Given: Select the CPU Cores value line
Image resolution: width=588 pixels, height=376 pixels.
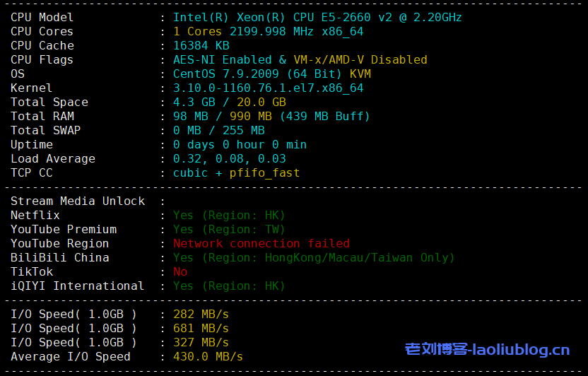Looking at the screenshot, I should click(268, 31).
